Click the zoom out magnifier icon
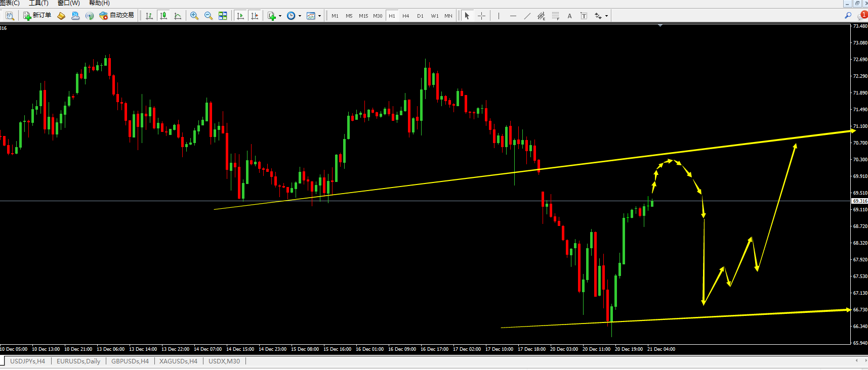The height and width of the screenshot is (370, 868). (209, 16)
